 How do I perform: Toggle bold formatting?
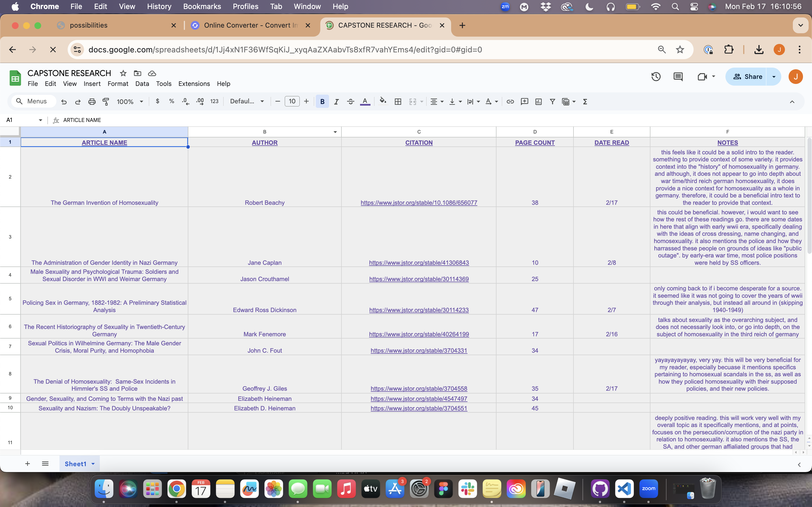coord(322,102)
